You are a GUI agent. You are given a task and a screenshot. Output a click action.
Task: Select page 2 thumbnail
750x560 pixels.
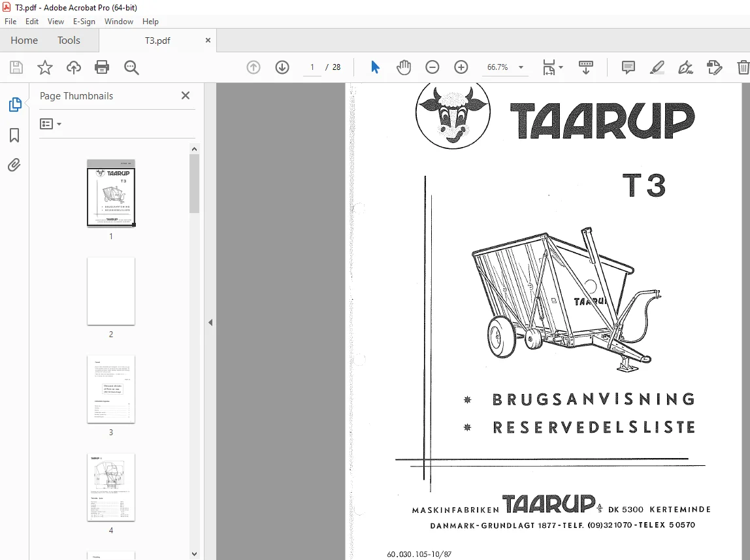tap(111, 291)
